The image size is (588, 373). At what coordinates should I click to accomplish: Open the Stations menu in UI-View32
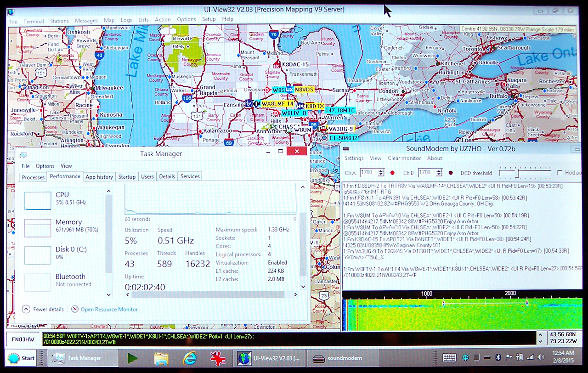point(59,21)
